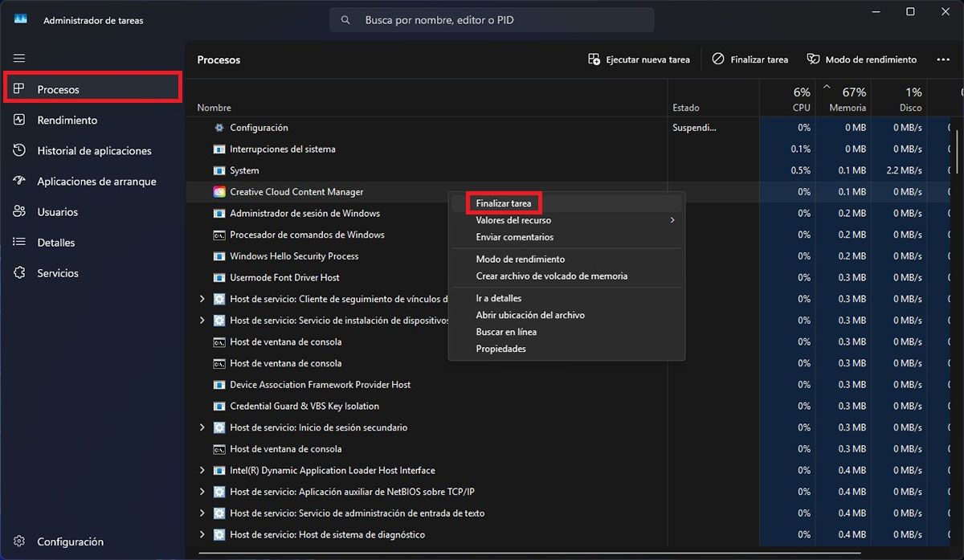Select Modo de rendimiento in the context menu
This screenshot has height=560, width=964.
(x=520, y=259)
